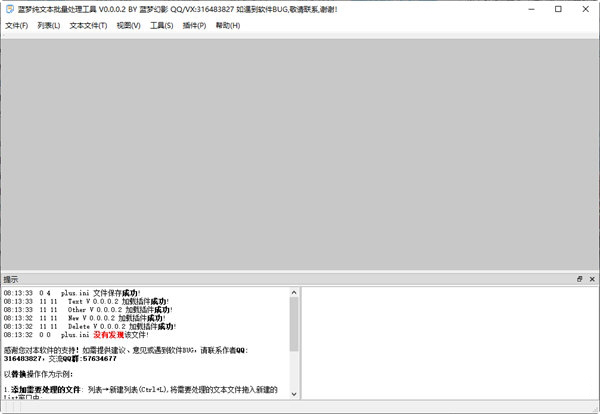Click the 提示 panel title
Viewport: 600px width, 414px height.
(x=11, y=280)
